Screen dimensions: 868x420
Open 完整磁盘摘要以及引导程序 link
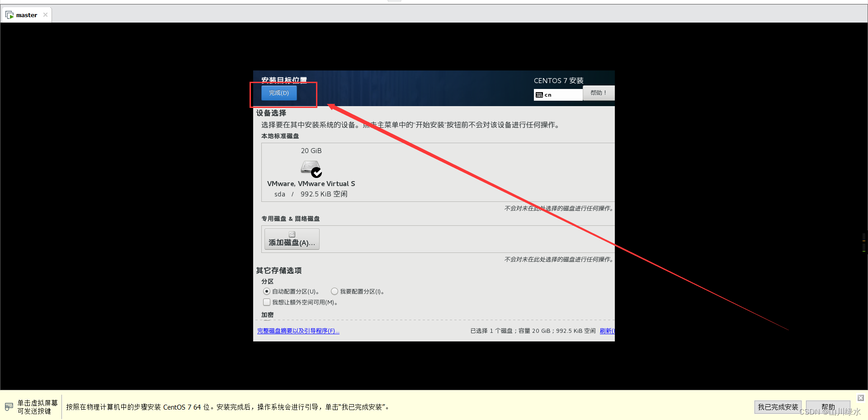[x=298, y=331]
